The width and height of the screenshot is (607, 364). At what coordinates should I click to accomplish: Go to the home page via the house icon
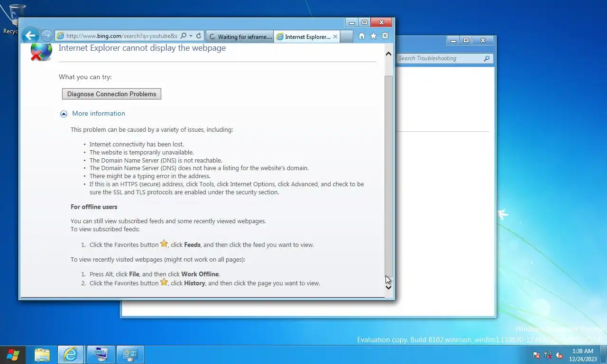(x=361, y=36)
